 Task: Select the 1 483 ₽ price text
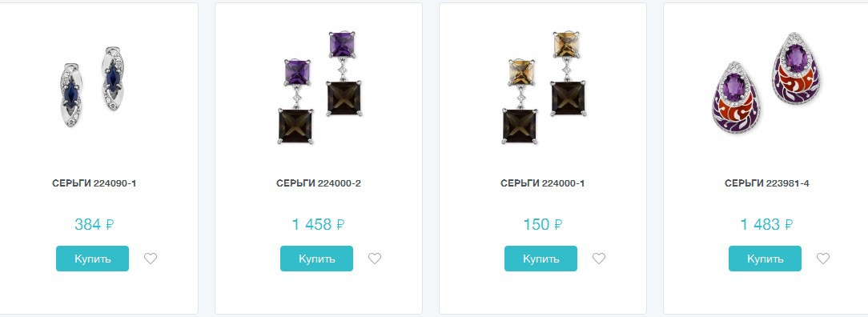tap(766, 224)
